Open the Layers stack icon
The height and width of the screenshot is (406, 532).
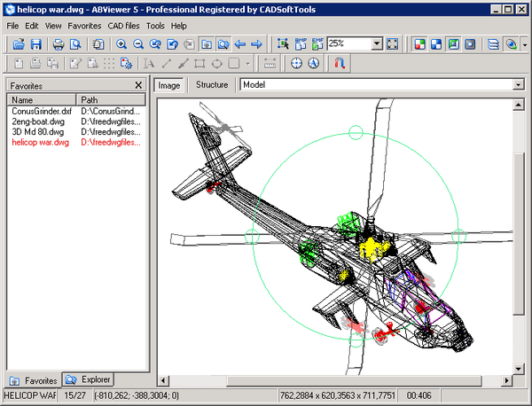pyautogui.click(x=493, y=43)
